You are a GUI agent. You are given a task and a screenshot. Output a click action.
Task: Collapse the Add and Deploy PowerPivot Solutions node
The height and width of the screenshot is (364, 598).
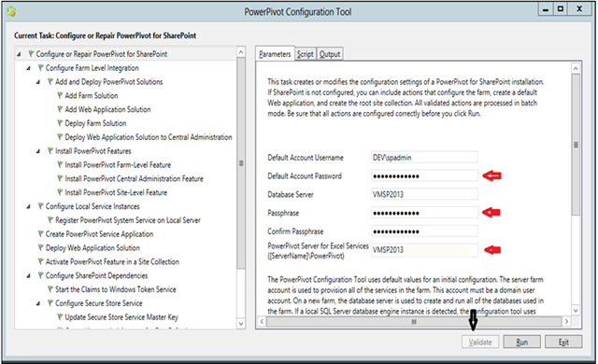[38, 82]
